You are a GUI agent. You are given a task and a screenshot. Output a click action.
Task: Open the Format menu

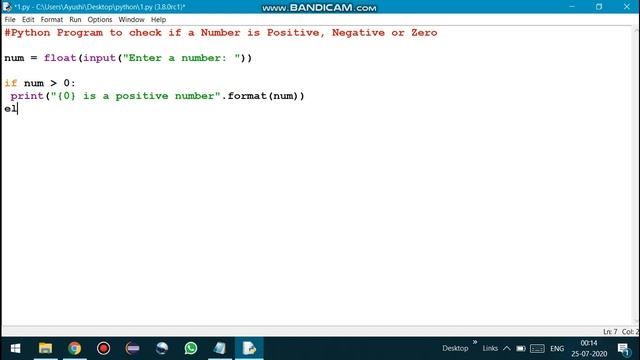point(51,20)
